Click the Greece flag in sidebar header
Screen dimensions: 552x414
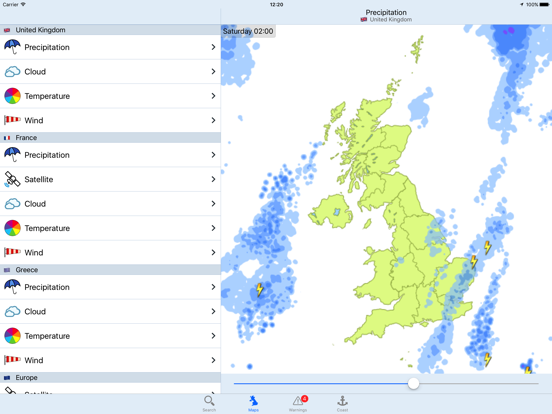point(7,270)
